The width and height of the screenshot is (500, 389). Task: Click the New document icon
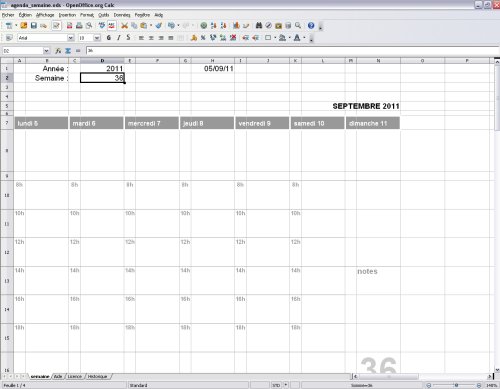pyautogui.click(x=9, y=26)
